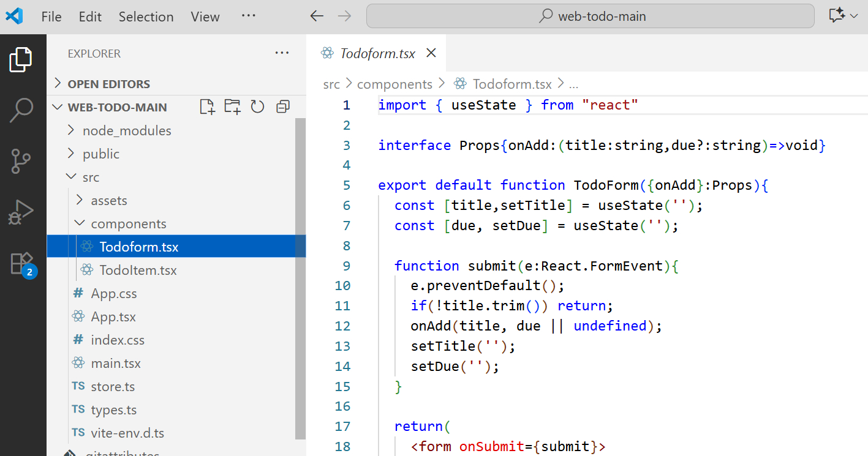Image resolution: width=868 pixels, height=456 pixels.
Task: Click 'TodoForm' in the export default line
Action: (606, 185)
